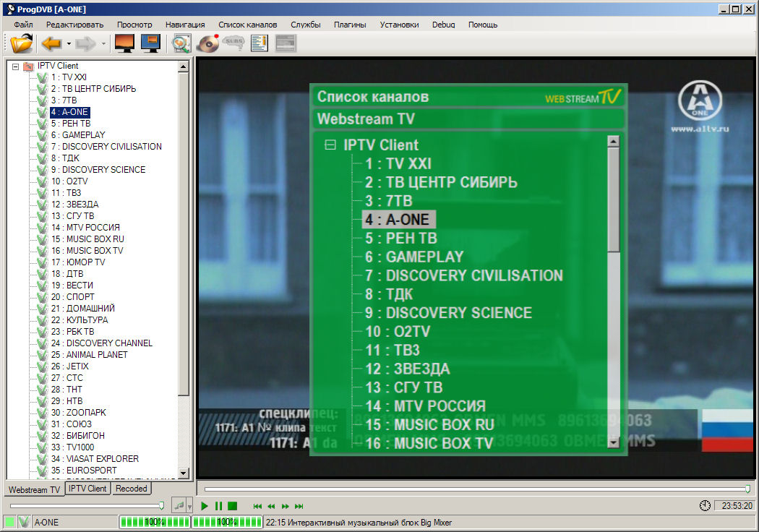759x532 pixels.
Task: Open the Помощь menu
Action: point(483,25)
